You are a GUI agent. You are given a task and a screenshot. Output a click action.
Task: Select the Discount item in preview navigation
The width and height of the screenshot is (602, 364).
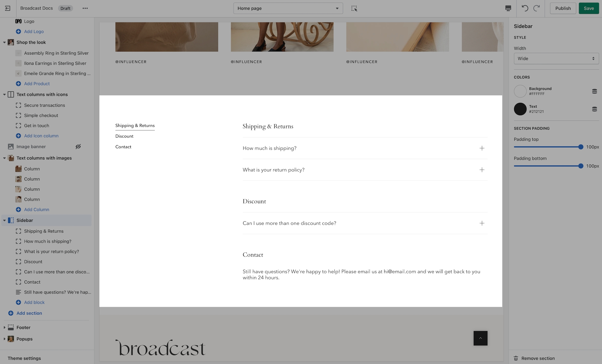[124, 136]
